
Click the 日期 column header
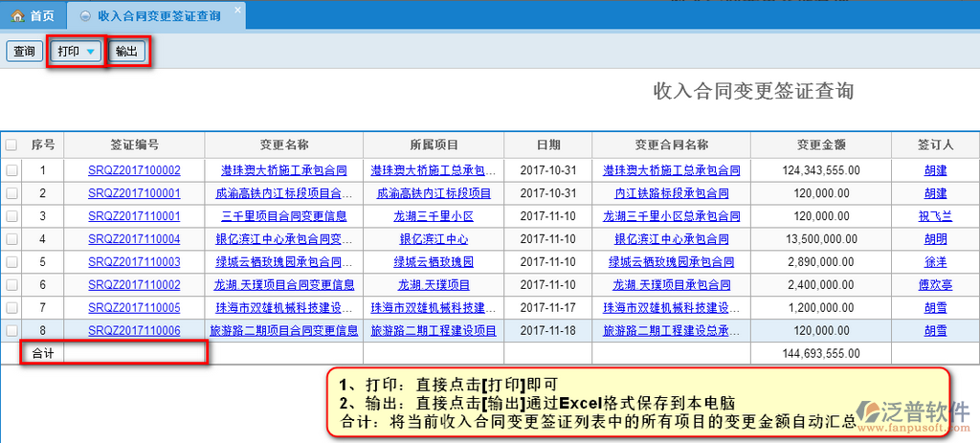[548, 145]
